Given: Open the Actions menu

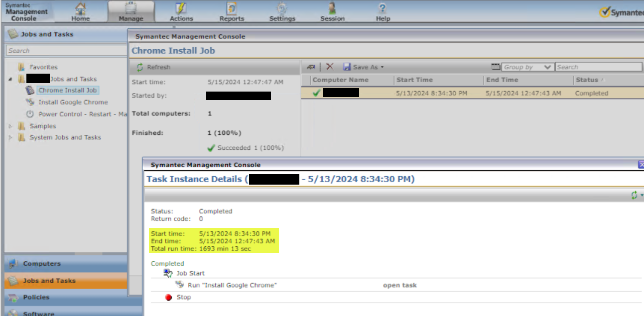Looking at the screenshot, I should click(181, 12).
